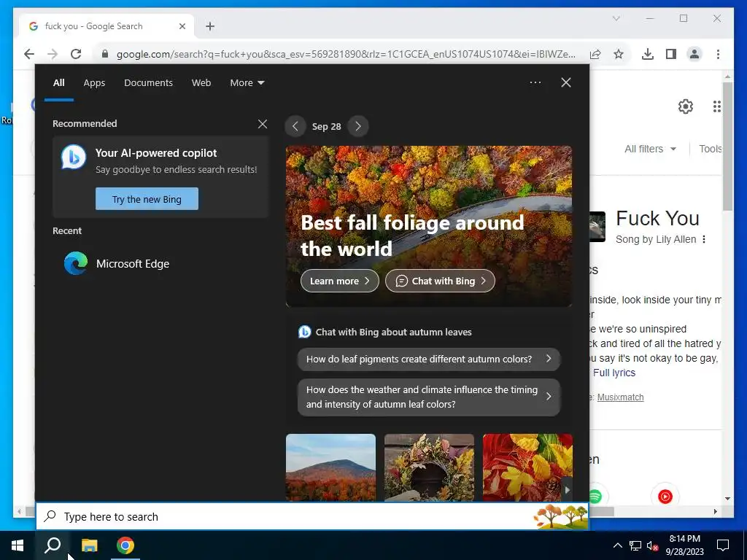Click Chrome vertical scrollbar thumb
The height and width of the screenshot is (560, 747).
tap(727, 147)
